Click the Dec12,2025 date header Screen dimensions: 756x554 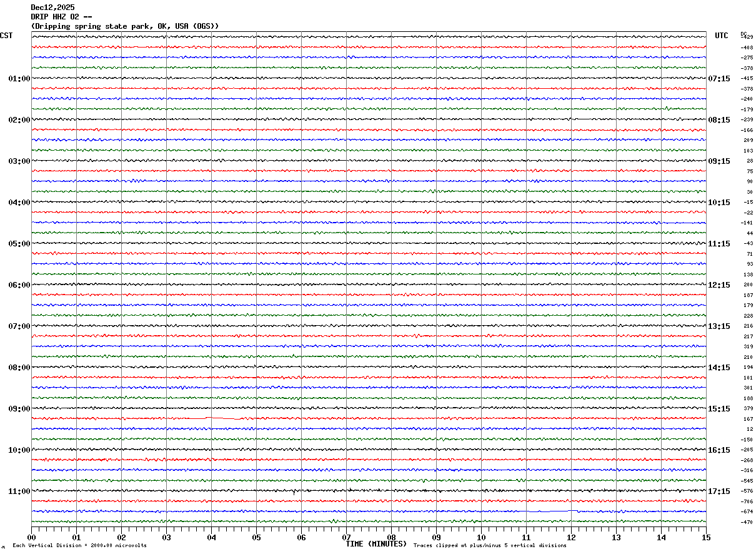[52, 8]
